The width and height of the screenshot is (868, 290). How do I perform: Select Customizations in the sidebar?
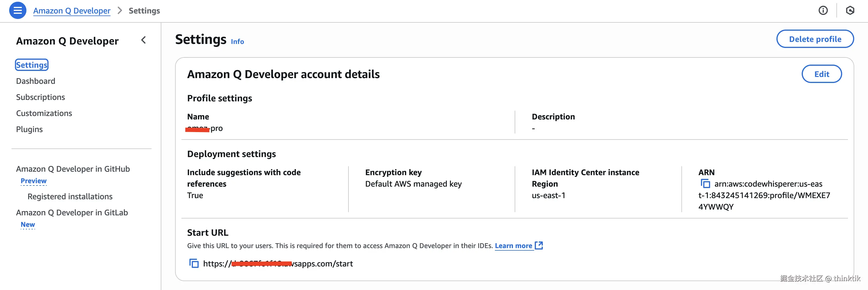[44, 113]
